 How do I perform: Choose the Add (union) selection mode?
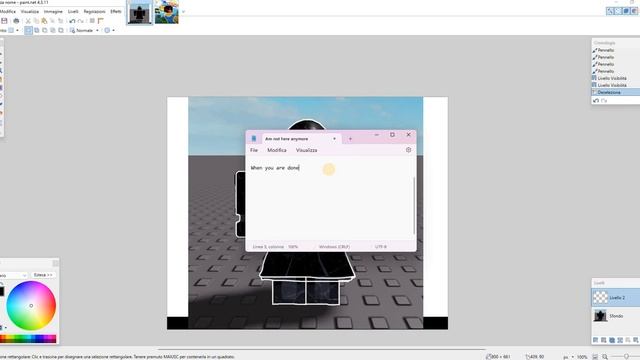(x=37, y=30)
